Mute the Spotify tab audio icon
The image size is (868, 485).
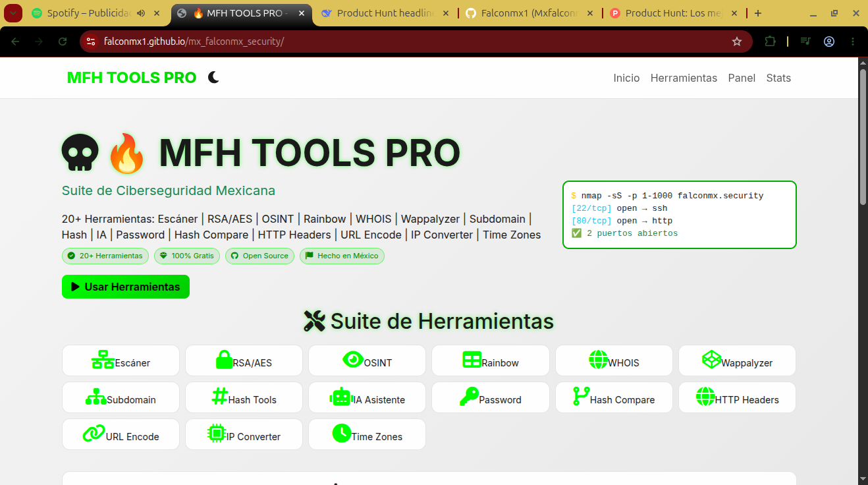pos(141,13)
